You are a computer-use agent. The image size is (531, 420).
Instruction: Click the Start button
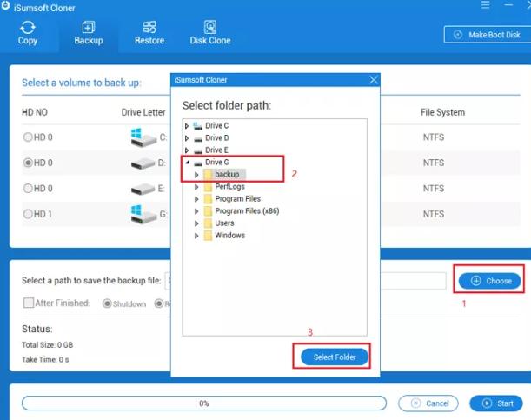(x=496, y=403)
